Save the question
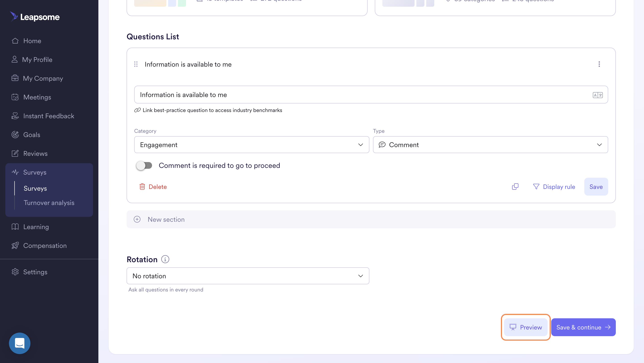644x363 pixels. [x=596, y=187]
